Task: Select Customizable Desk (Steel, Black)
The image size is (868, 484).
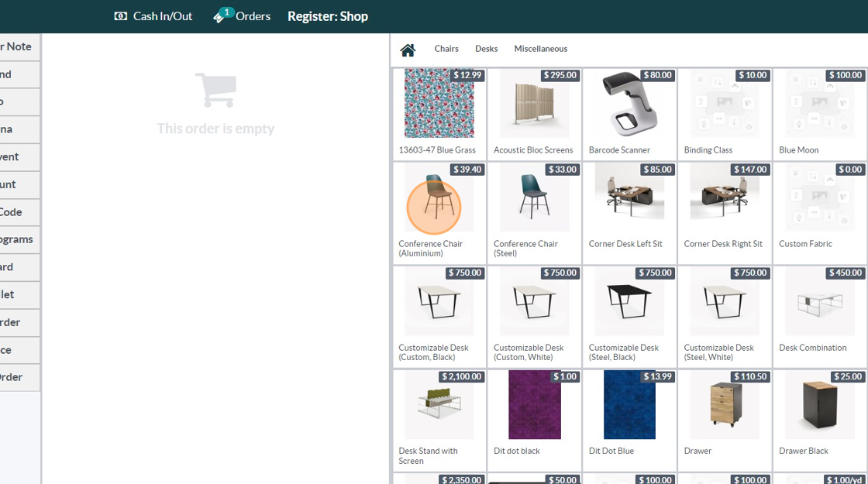Action: 629,317
